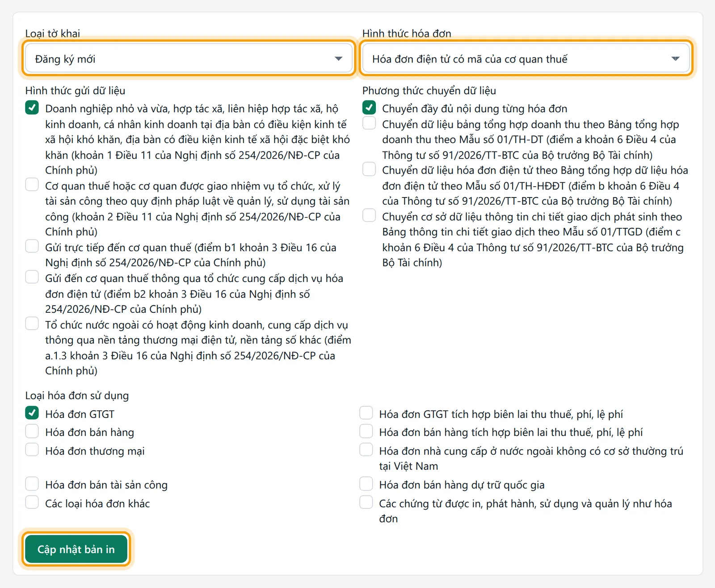Tick the Hóa đơn bán hàng checkbox
The image size is (715, 588).
coord(32,431)
